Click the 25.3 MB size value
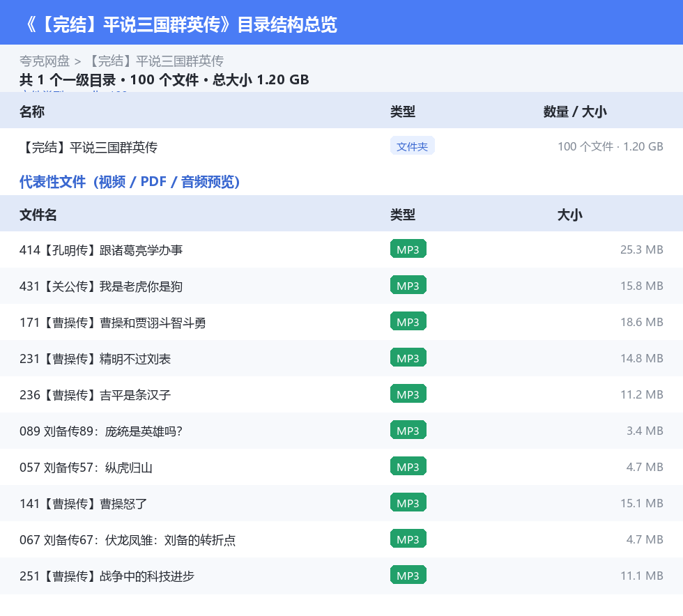 coord(642,249)
